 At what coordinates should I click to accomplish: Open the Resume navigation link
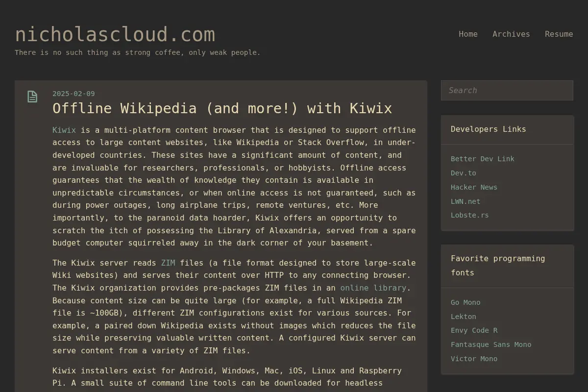pos(559,34)
